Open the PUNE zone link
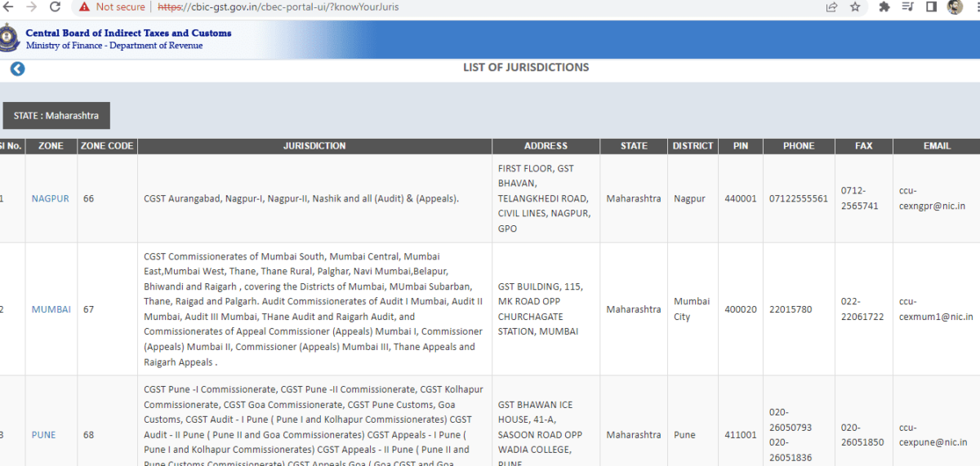The image size is (980, 466). click(x=44, y=435)
